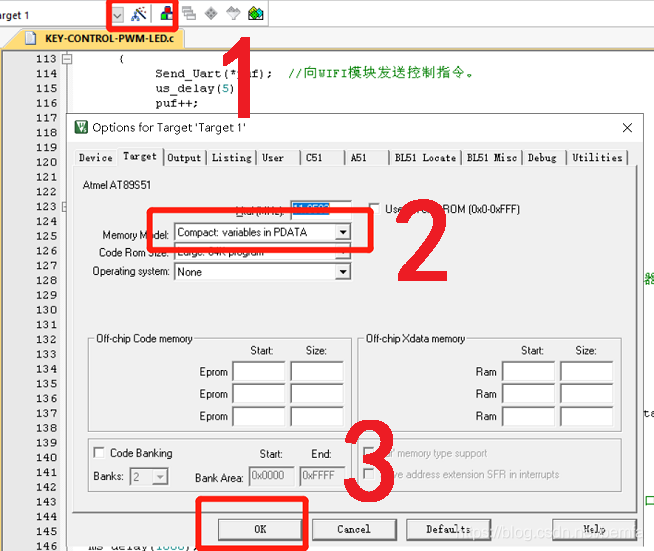Collapse the code fold at line 113
This screenshot has height=551, width=654.
pyautogui.click(x=67, y=59)
